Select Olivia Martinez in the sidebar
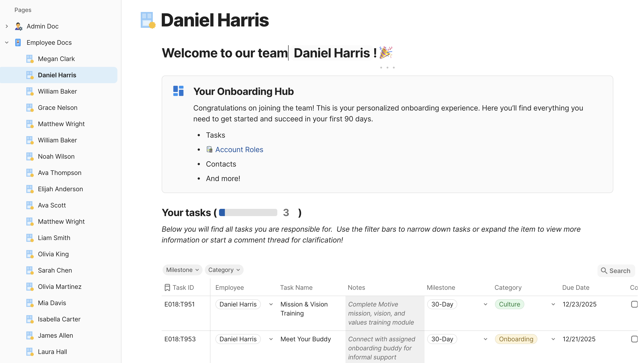The width and height of the screenshot is (644, 363). click(60, 286)
